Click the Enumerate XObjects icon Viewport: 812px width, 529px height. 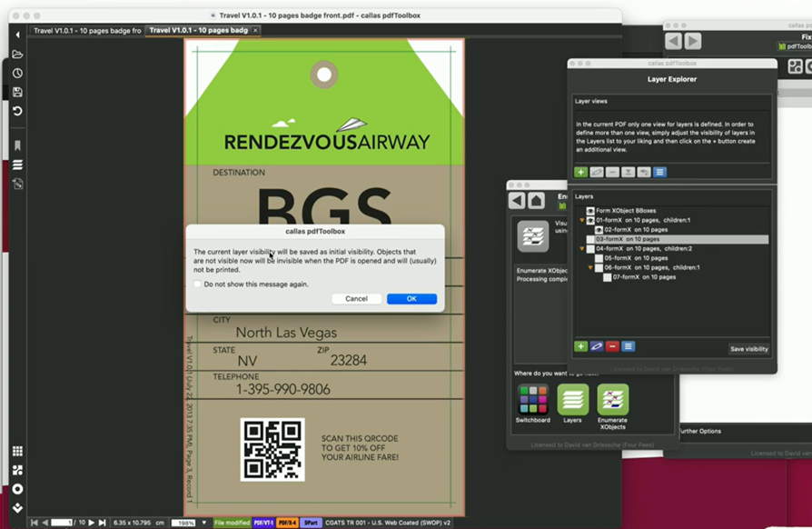(x=612, y=400)
